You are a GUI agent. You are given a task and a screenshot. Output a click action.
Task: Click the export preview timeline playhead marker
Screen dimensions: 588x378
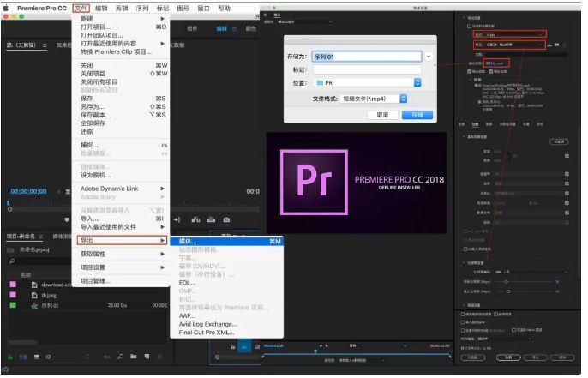pos(315,351)
